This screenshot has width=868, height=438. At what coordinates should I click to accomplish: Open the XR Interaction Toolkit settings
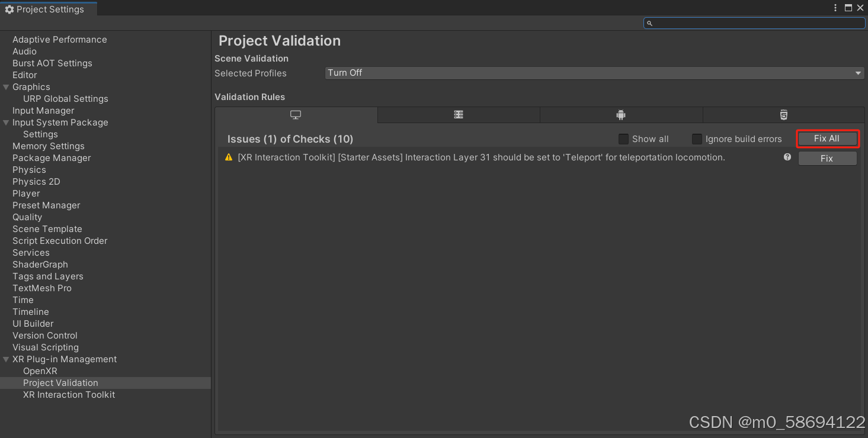click(69, 394)
